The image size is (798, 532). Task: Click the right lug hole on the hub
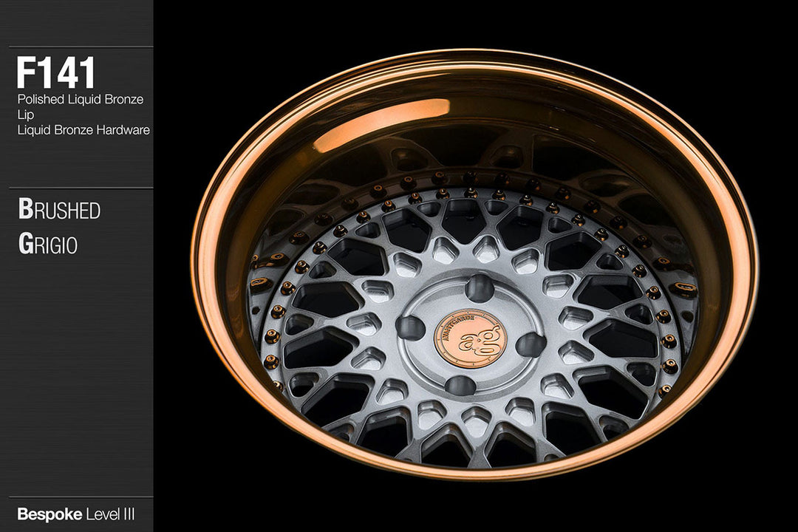(x=531, y=344)
